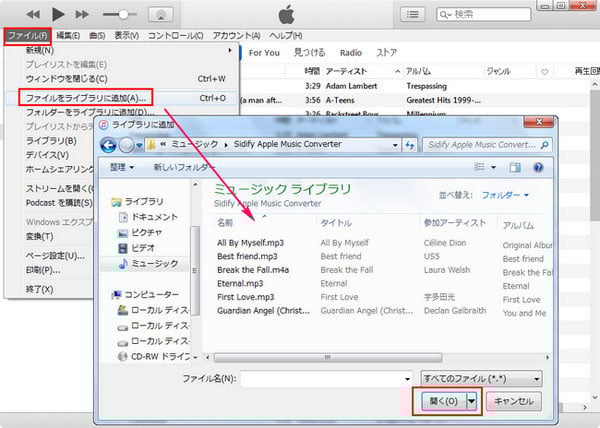Click 新しいフォルダー button
This screenshot has height=428, width=600.
(184, 168)
